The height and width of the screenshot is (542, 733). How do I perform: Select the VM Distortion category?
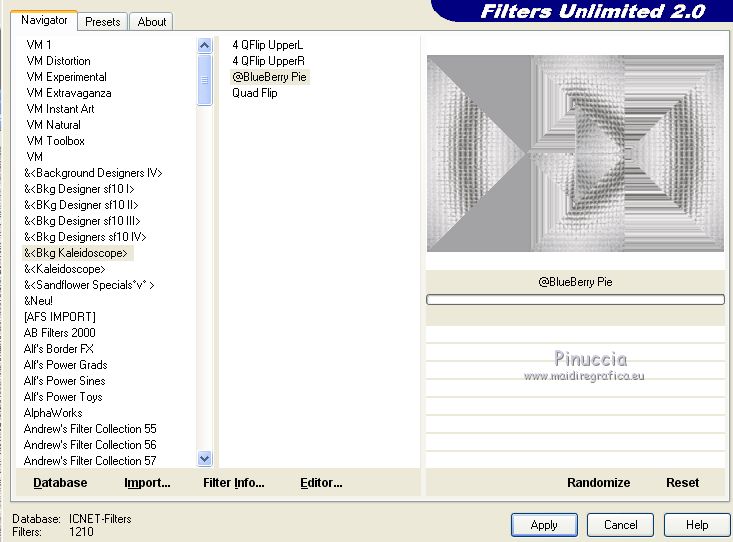point(58,61)
